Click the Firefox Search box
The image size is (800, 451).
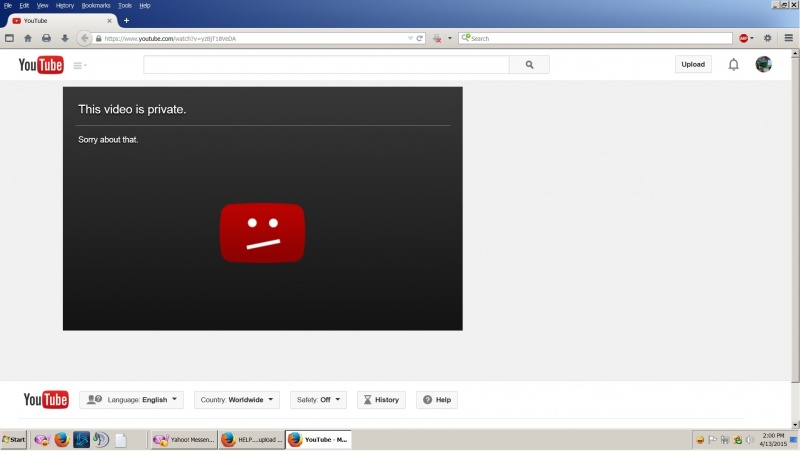click(x=595, y=38)
